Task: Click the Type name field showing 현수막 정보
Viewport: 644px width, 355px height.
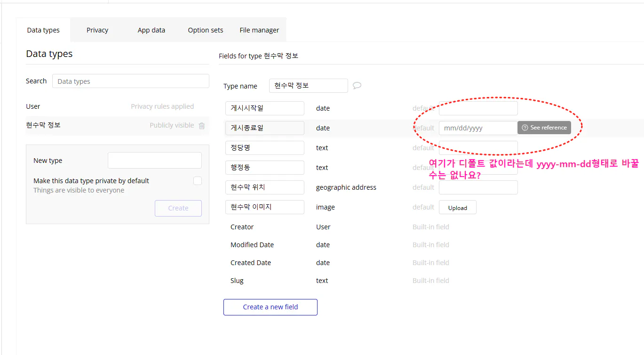Action: coord(308,85)
